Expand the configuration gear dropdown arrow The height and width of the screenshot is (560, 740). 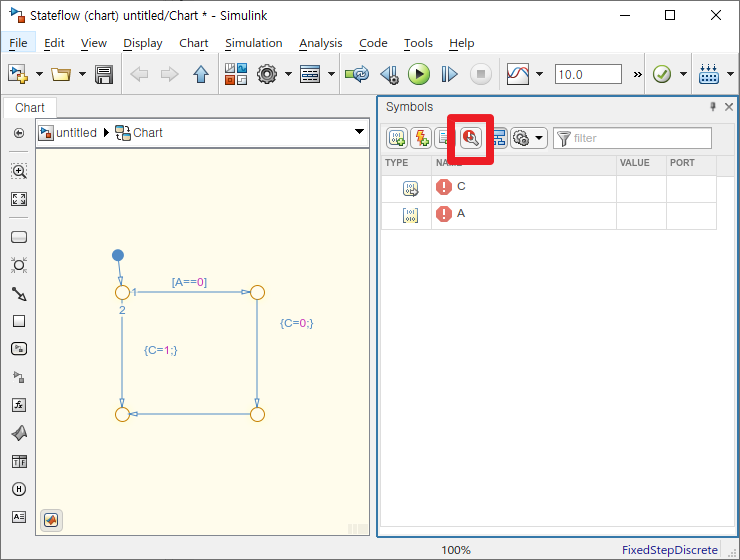pos(288,74)
